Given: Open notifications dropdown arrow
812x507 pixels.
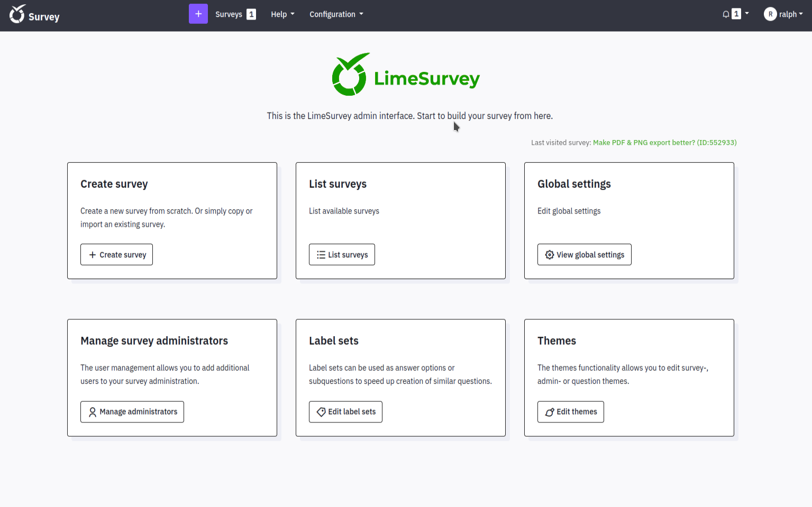Looking at the screenshot, I should 747,14.
